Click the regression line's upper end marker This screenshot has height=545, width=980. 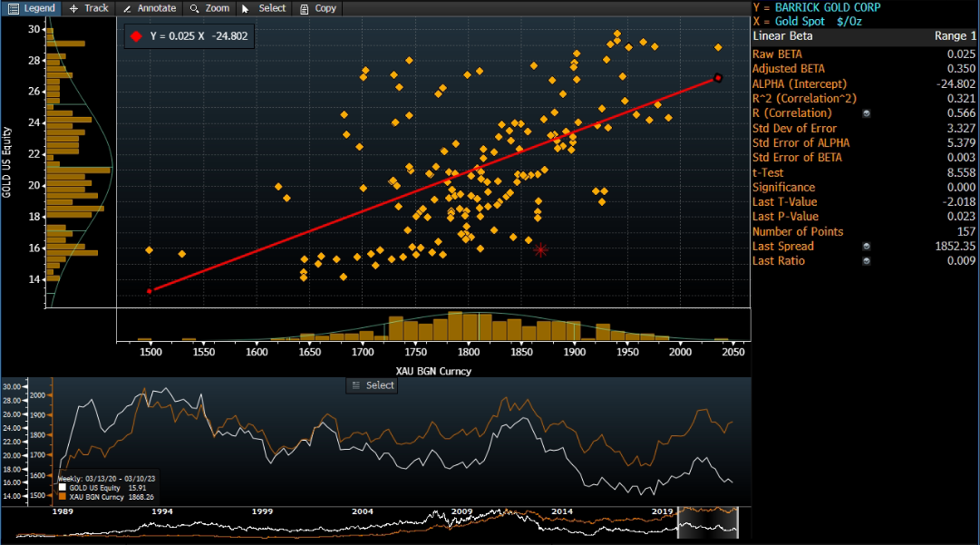pos(718,78)
